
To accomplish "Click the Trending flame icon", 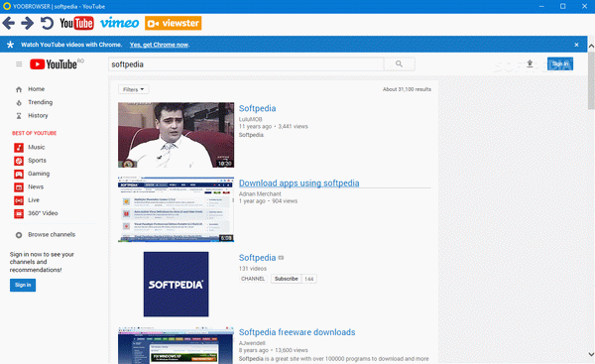I will [x=19, y=102].
